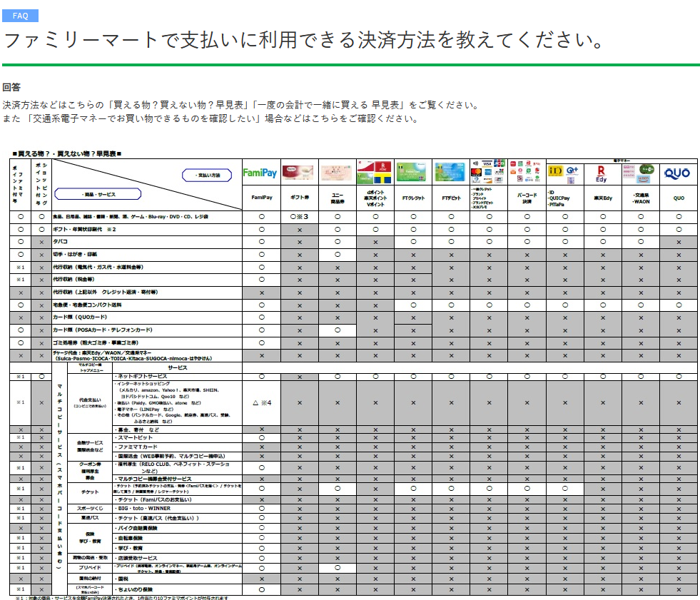Click the △※4 cell in FamiPay column
The height and width of the screenshot is (600, 700).
pos(262,402)
